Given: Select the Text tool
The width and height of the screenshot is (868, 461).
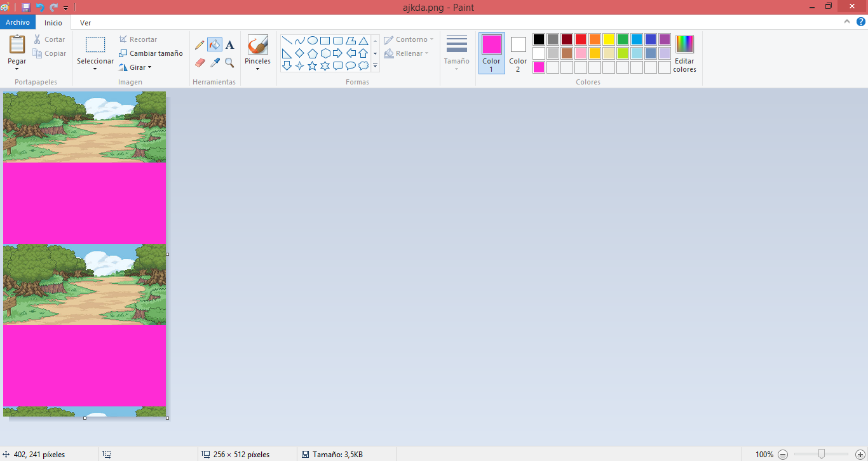Looking at the screenshot, I should [x=230, y=45].
